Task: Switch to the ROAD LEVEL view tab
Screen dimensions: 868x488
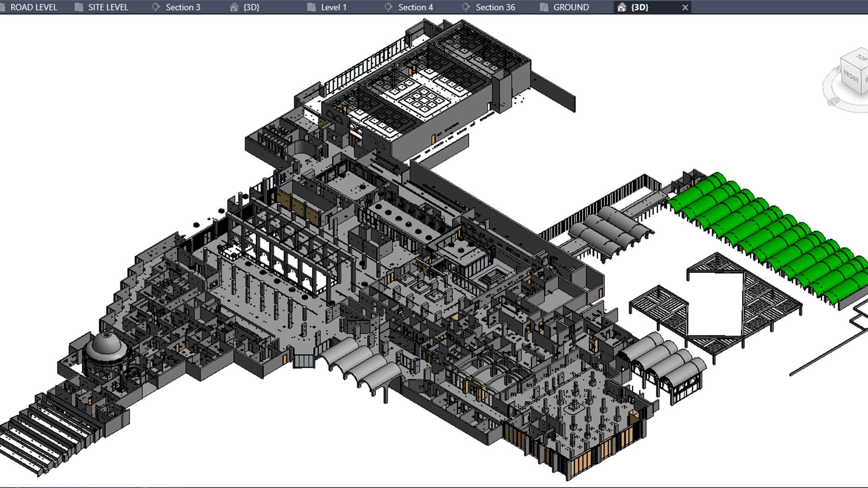Action: (x=33, y=7)
